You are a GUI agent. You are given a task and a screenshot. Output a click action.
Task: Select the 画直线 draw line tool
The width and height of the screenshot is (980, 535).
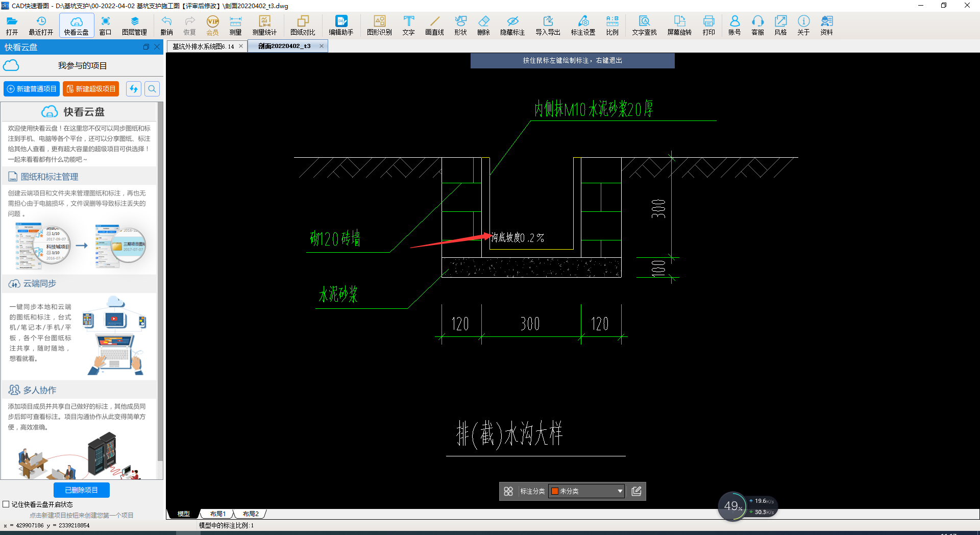point(434,25)
